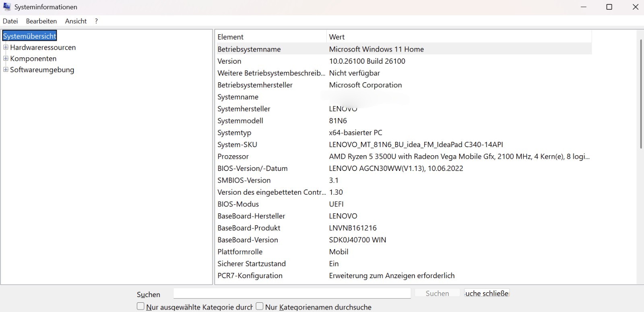644x312 pixels.
Task: Click the SDK0J40700 WIN value
Action: [x=357, y=240]
